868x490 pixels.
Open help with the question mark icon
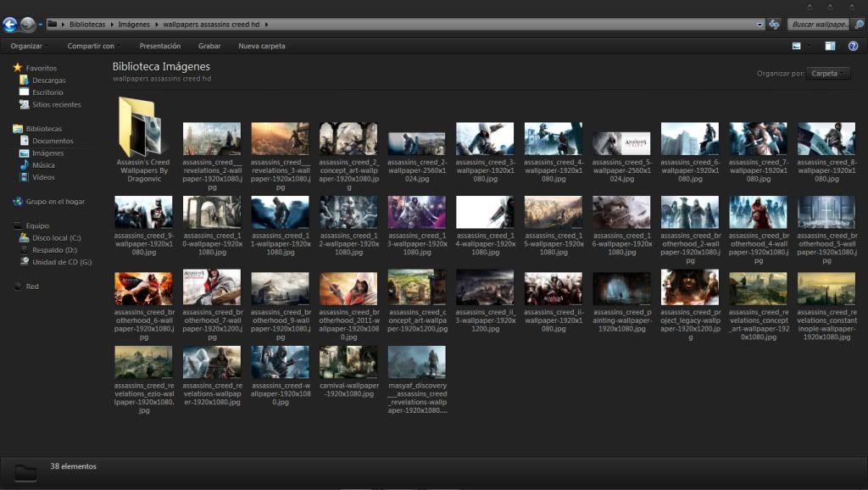(x=853, y=46)
